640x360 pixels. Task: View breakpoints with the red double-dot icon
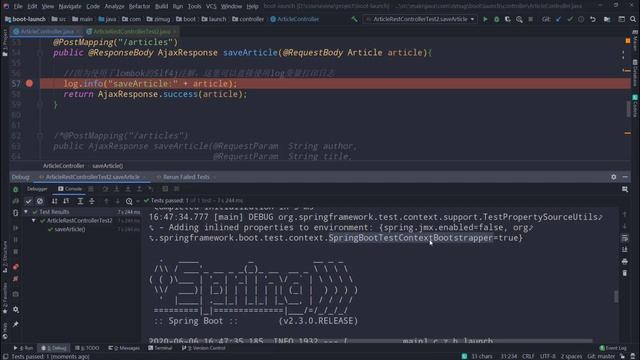tap(16, 267)
